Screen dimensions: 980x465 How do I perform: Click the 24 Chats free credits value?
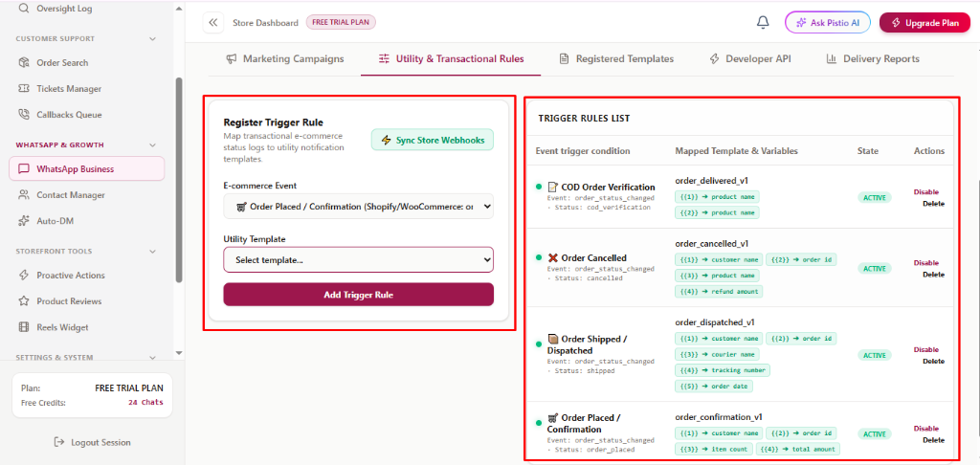145,403
